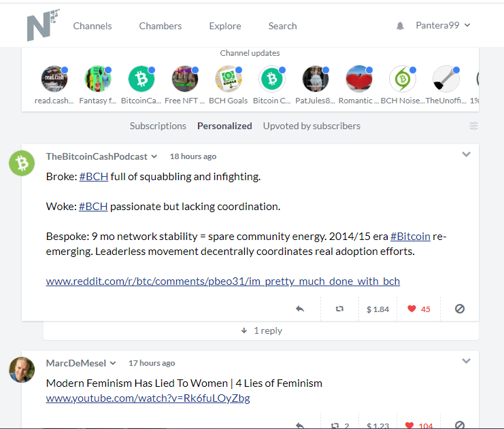This screenshot has height=429, width=504.
Task: Repost TheBitcoinCashPodcast's post
Action: (339, 309)
